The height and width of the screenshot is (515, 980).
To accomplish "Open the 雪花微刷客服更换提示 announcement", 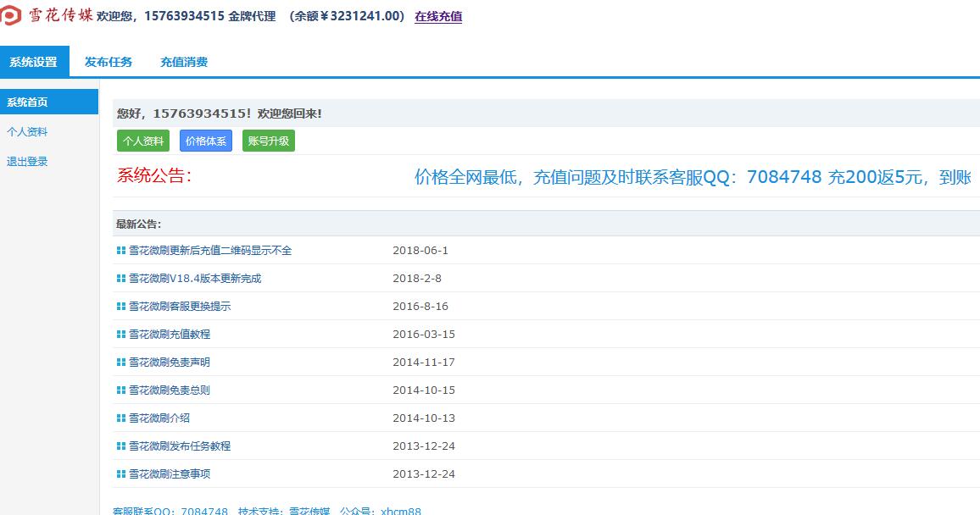I will coord(180,307).
